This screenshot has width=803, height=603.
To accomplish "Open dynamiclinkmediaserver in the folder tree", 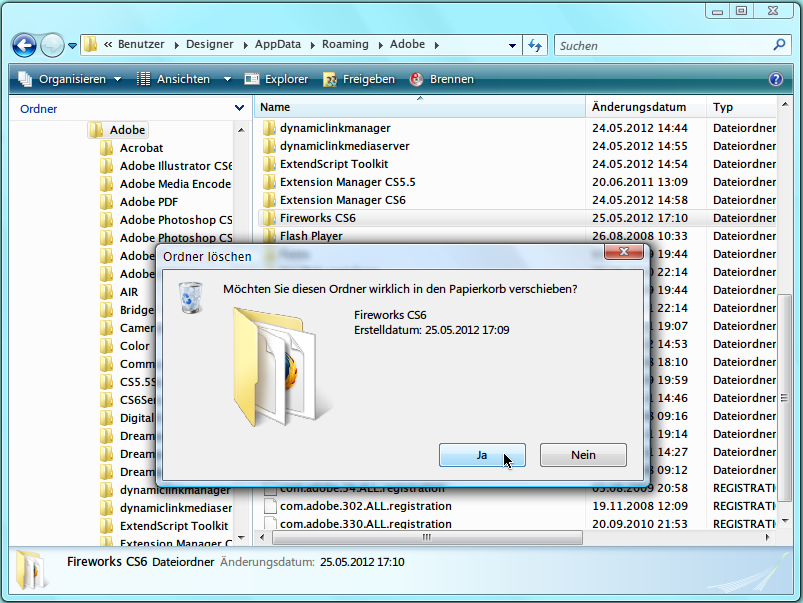I will pos(176,508).
